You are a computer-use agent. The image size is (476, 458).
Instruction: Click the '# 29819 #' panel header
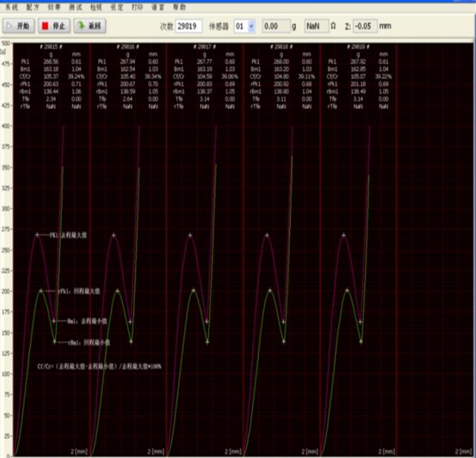click(358, 47)
